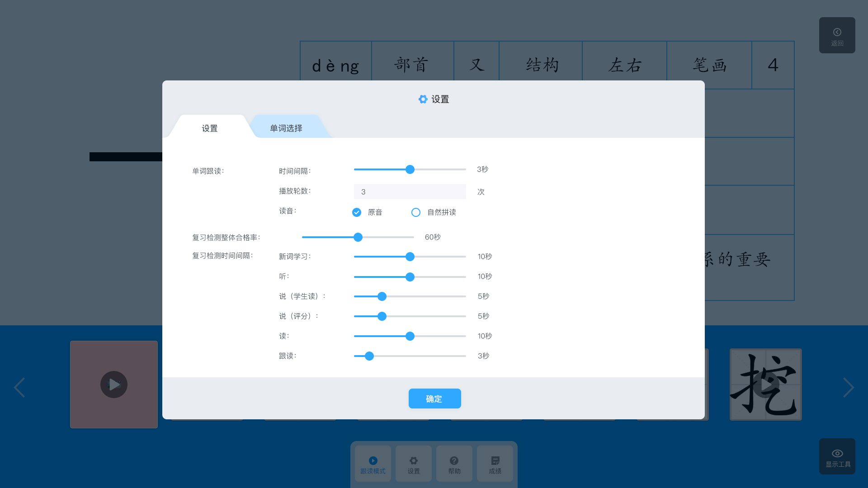Click the 挖 character thumbnail
868x488 pixels.
pos(765,385)
